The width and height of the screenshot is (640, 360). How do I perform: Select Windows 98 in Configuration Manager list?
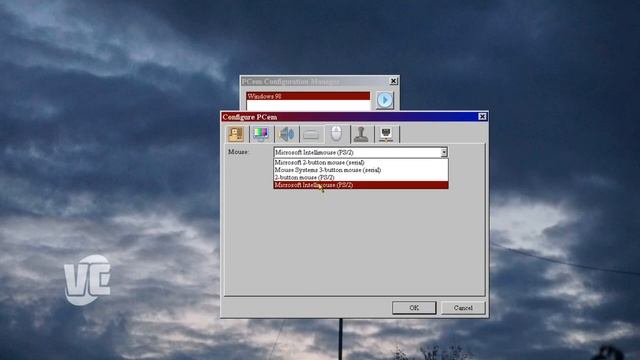point(308,96)
